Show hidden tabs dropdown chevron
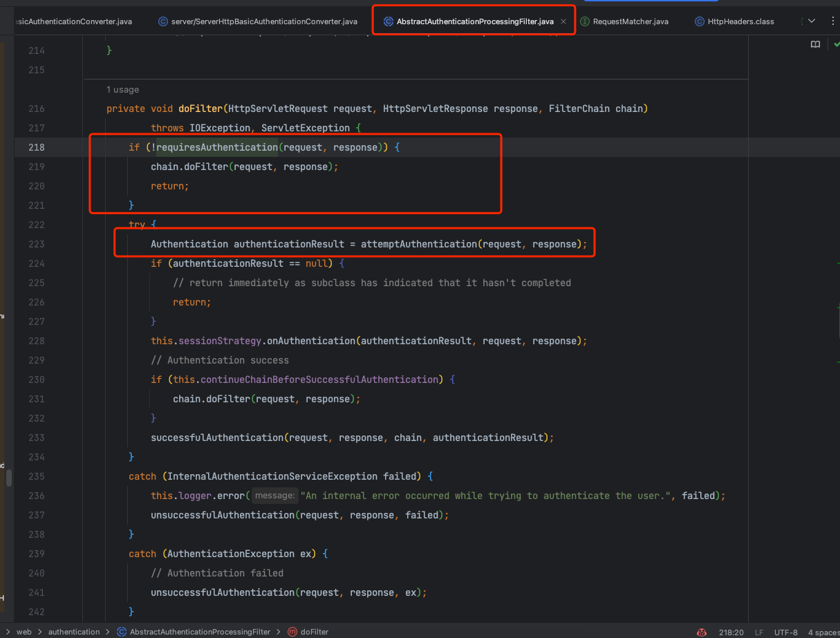This screenshot has height=638, width=840. (x=812, y=21)
